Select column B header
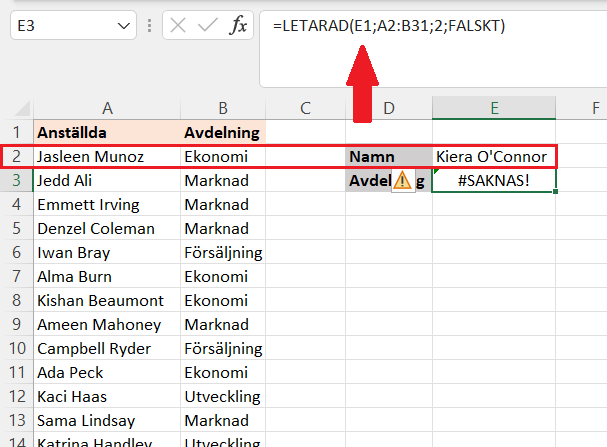The image size is (607, 447). (222, 108)
